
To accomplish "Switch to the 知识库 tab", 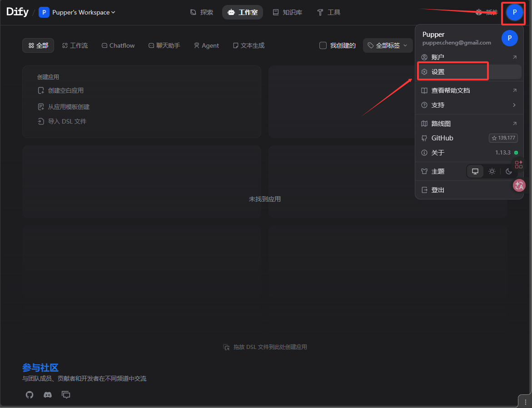I will coord(288,12).
